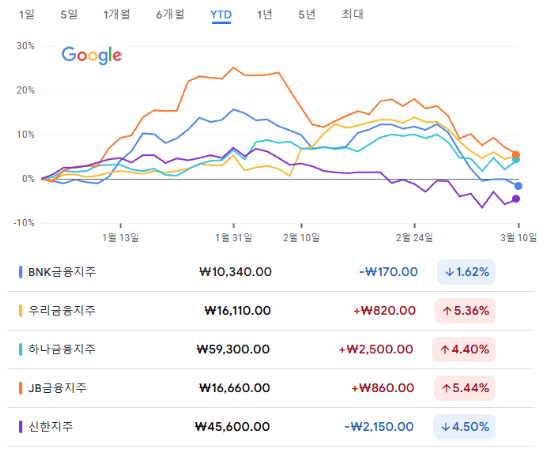Switch chart to 1년 tab

click(265, 15)
